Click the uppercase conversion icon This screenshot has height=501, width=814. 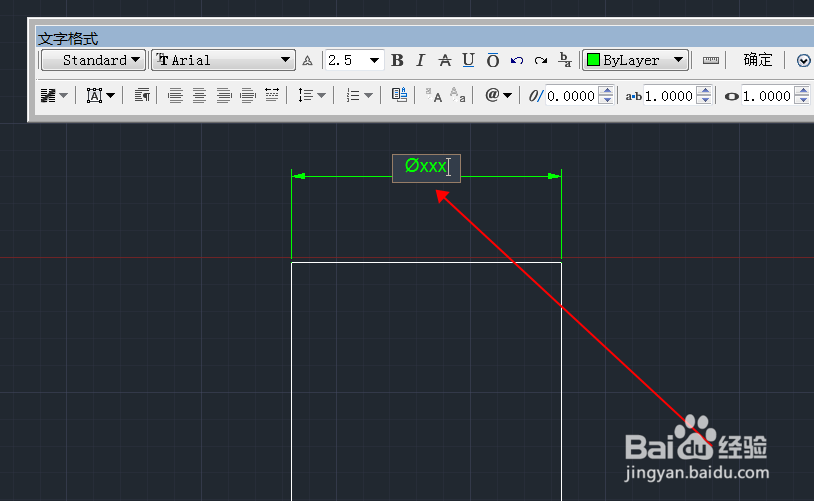[x=433, y=96]
